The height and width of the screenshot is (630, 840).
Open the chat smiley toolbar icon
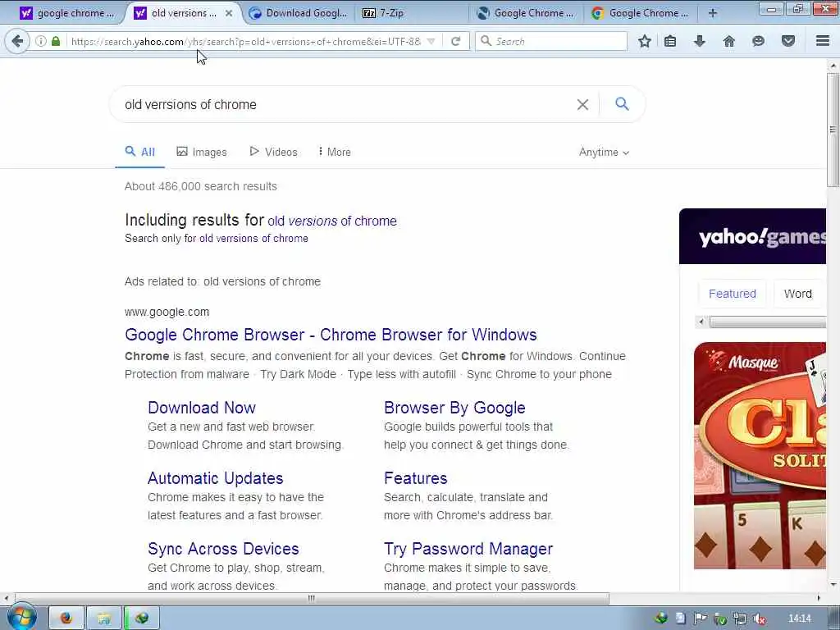pos(758,41)
